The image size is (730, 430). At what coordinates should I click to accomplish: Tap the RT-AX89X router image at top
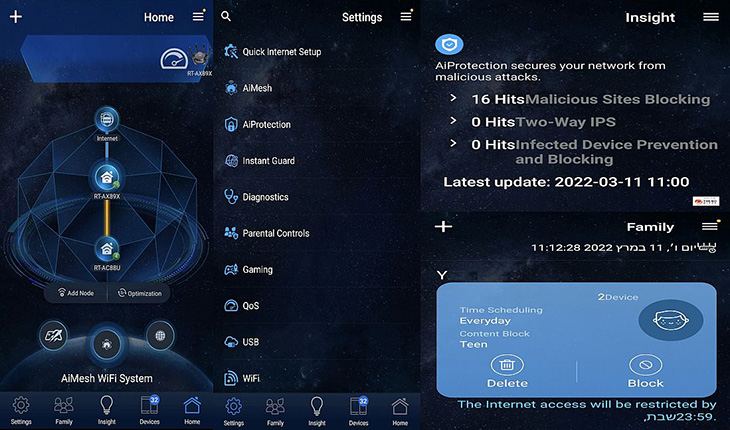201,56
